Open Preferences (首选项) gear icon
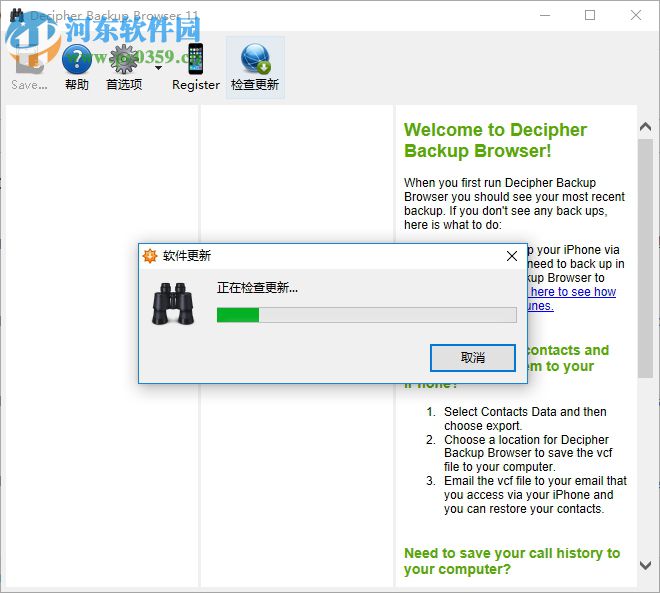Screen dimensions: 660x593 pyautogui.click(x=124, y=67)
